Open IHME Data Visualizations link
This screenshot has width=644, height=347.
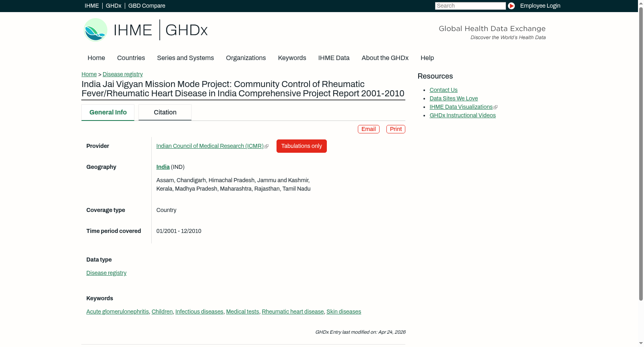point(461,107)
